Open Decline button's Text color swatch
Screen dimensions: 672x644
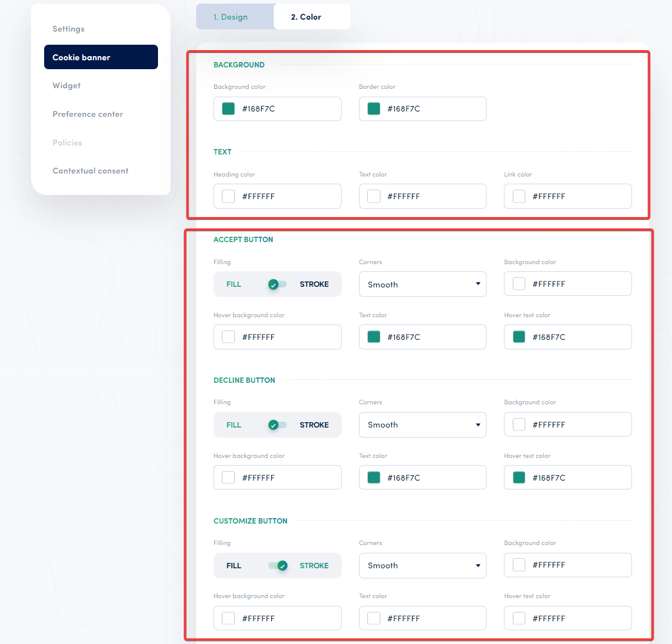373,477
